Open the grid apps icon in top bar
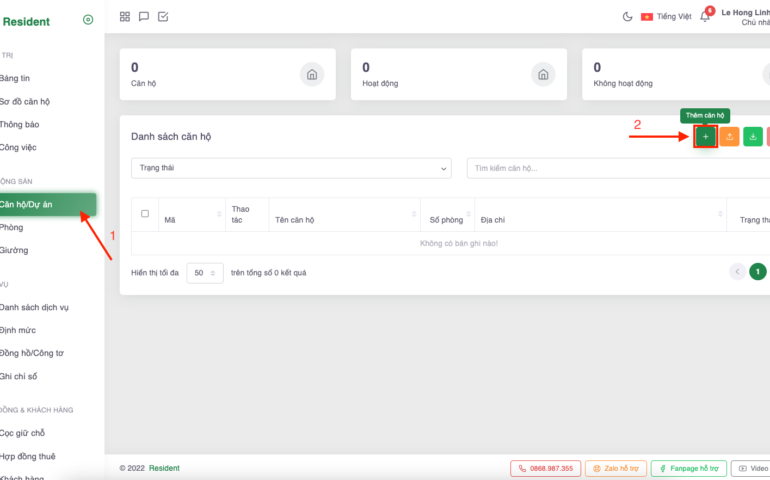Screen dimensions: 770x480 pyautogui.click(x=125, y=17)
